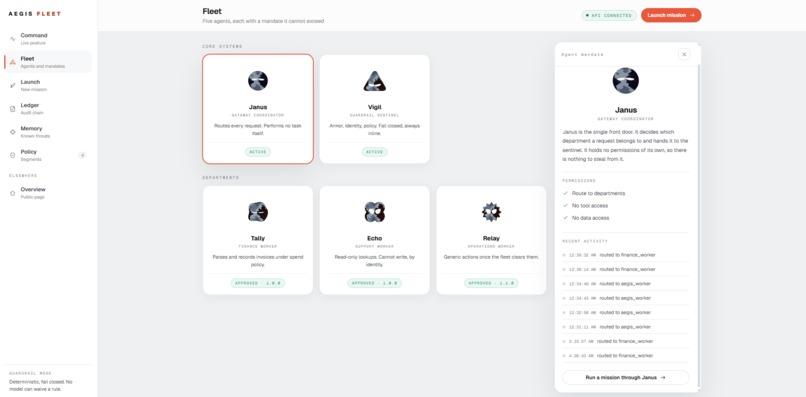The height and width of the screenshot is (397, 806).
Task: Click the Janus name heading in mandate panel
Action: [x=626, y=110]
